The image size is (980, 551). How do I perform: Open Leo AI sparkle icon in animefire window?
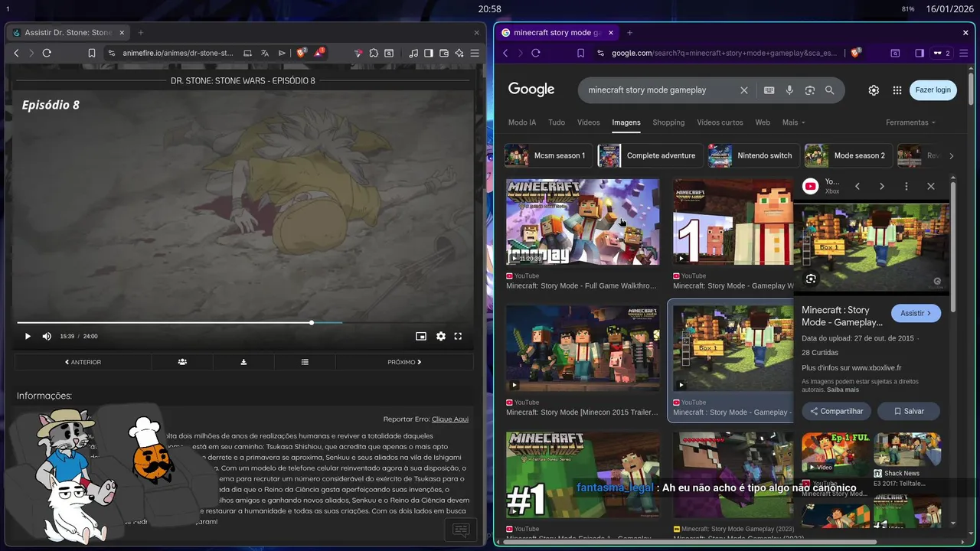pyautogui.click(x=459, y=53)
